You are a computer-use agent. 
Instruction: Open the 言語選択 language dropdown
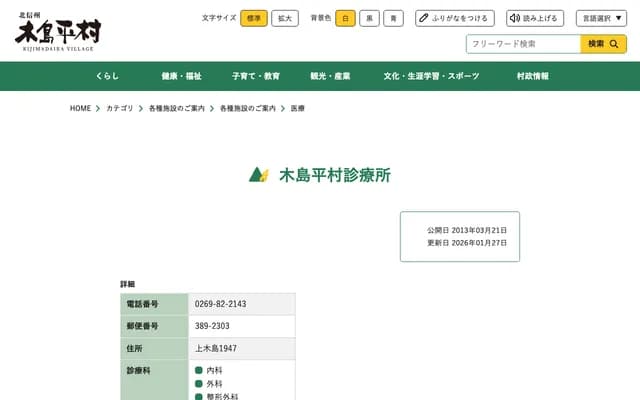(x=602, y=18)
